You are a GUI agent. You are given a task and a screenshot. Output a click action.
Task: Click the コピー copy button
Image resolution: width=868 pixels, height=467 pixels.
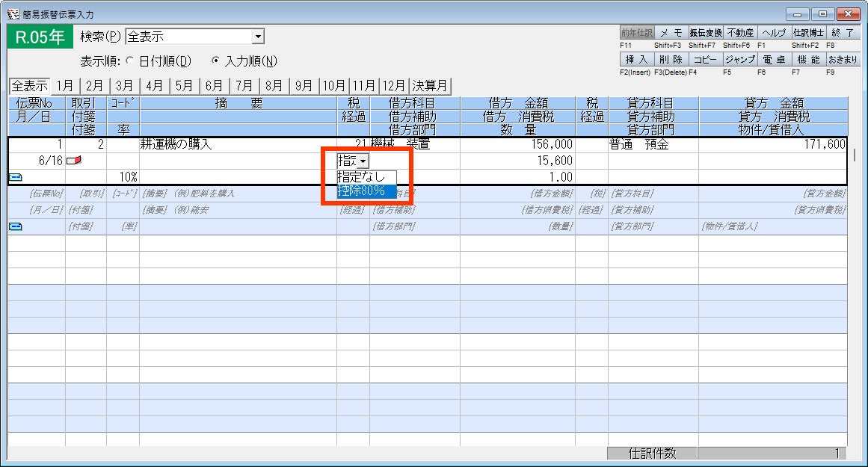(706, 59)
